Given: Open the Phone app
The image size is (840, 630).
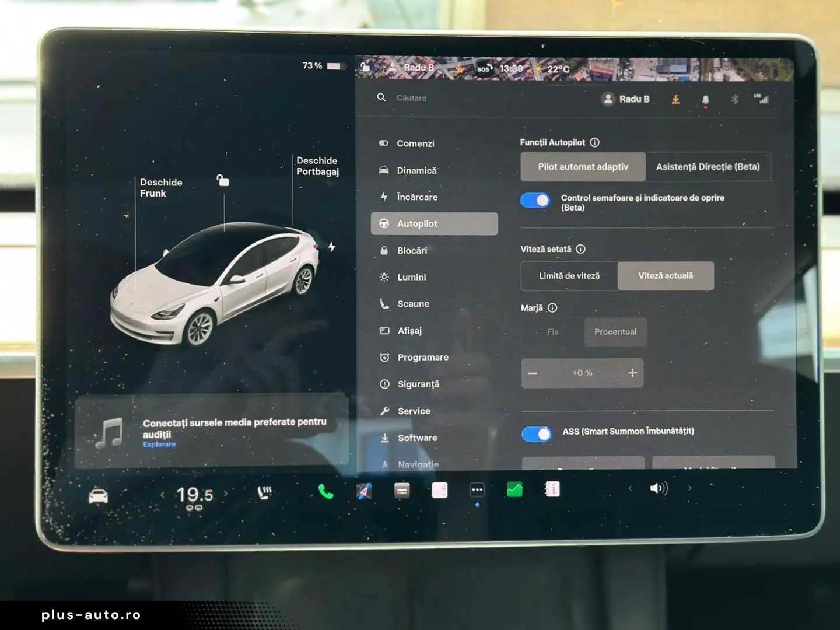Looking at the screenshot, I should pyautogui.click(x=325, y=492).
